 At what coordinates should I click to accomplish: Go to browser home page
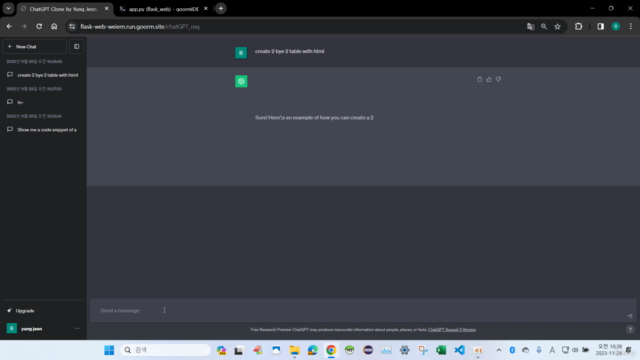click(54, 27)
